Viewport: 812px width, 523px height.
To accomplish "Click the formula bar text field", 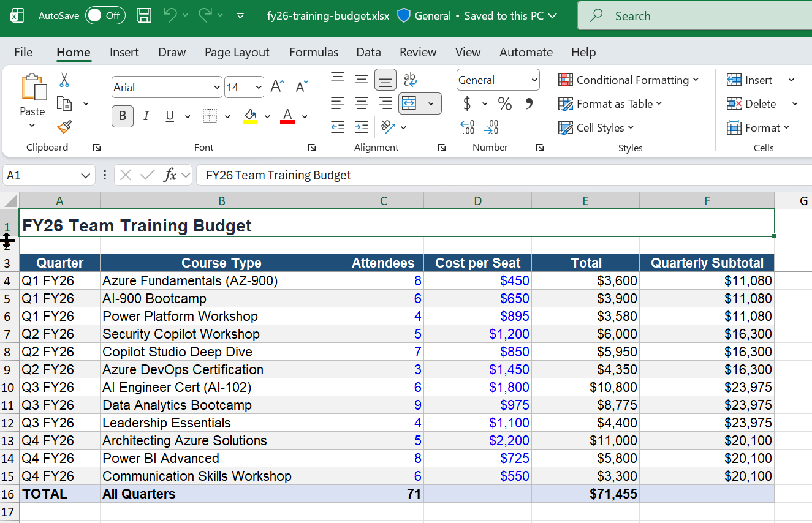I will pos(504,176).
